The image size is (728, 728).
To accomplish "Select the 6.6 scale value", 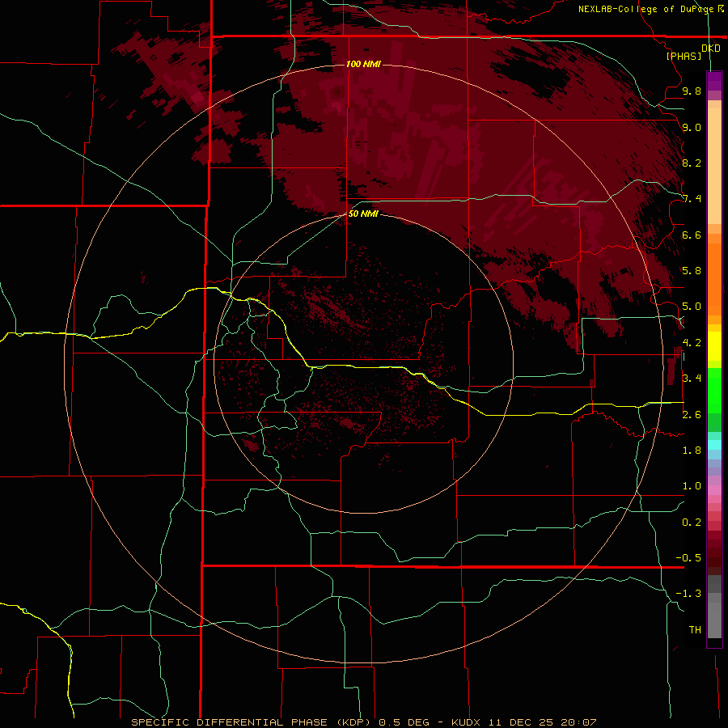I will point(692,235).
